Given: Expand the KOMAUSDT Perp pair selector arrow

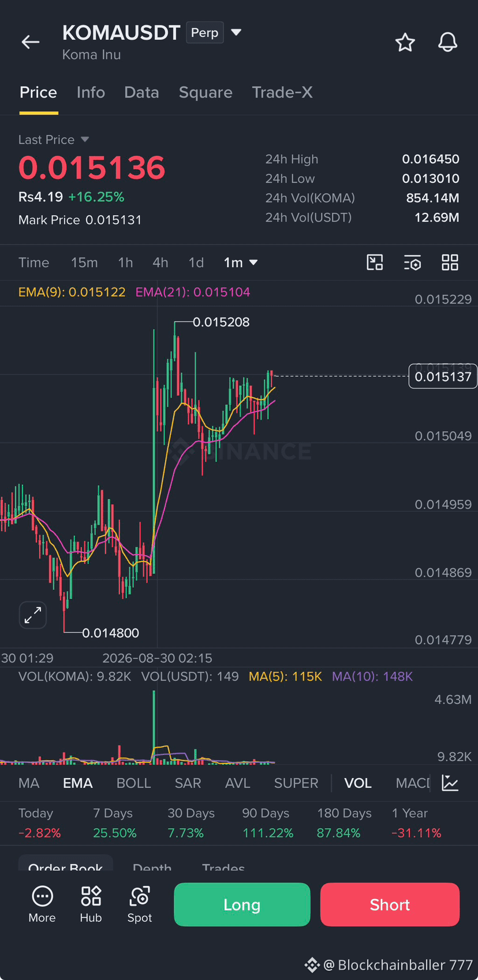Looking at the screenshot, I should pos(236,32).
